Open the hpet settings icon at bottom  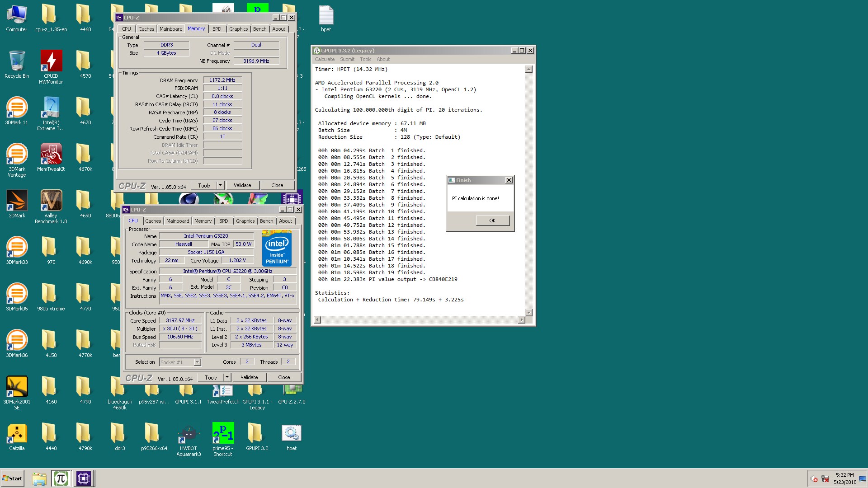(x=292, y=437)
